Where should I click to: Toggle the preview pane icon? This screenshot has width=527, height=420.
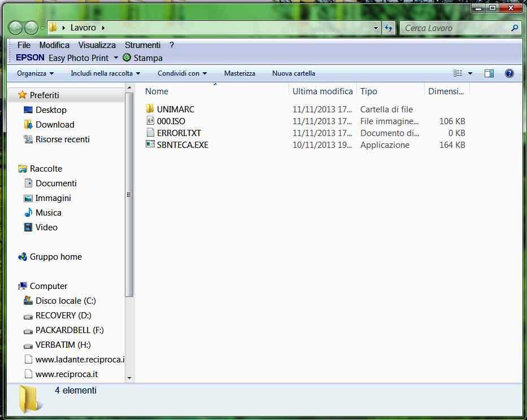pos(489,73)
